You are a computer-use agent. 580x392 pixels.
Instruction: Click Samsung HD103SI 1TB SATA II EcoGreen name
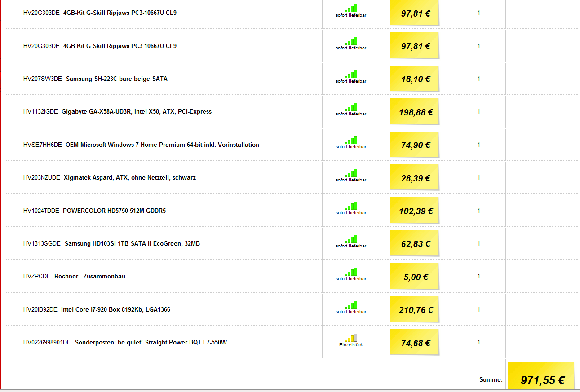pyautogui.click(x=133, y=243)
